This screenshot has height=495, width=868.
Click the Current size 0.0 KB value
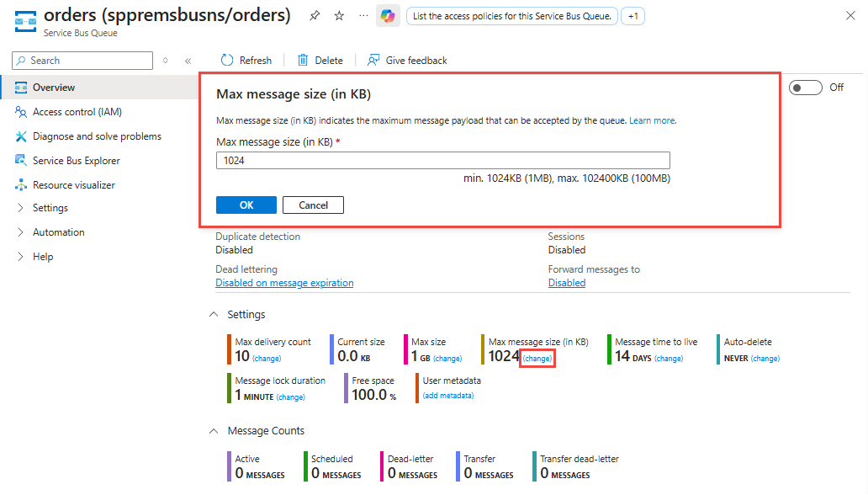click(x=354, y=356)
